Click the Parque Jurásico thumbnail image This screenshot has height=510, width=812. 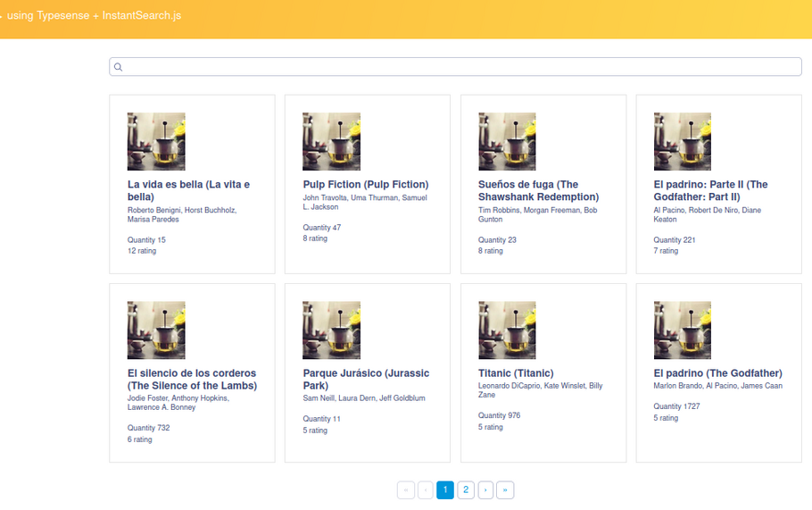coord(331,330)
